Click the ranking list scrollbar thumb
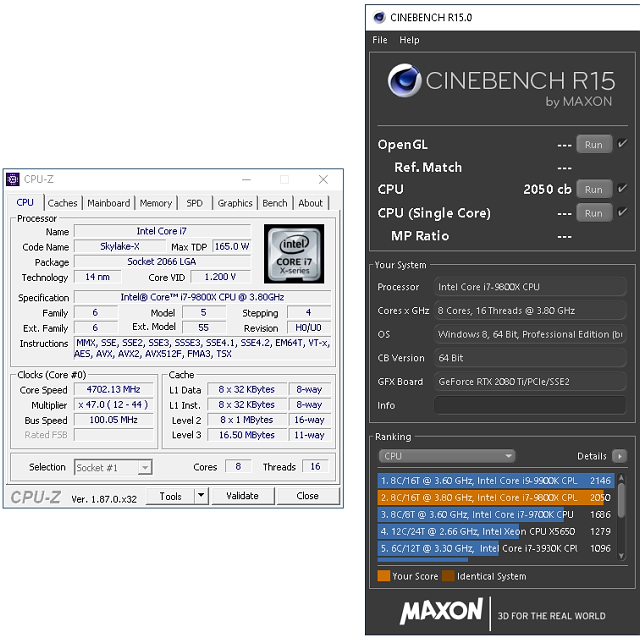 (621, 500)
